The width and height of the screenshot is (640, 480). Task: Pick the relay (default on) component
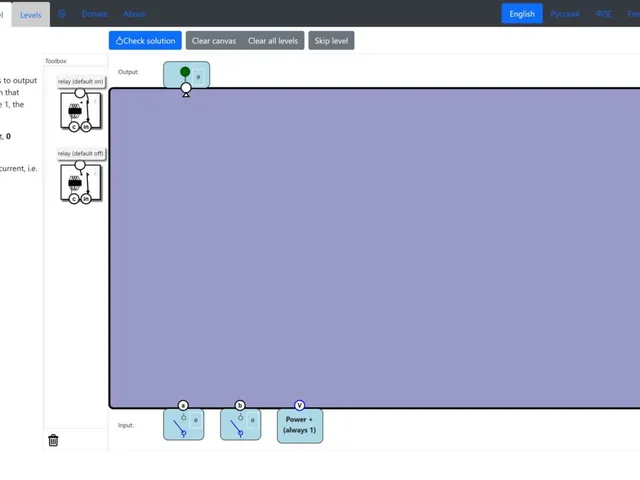click(x=80, y=111)
